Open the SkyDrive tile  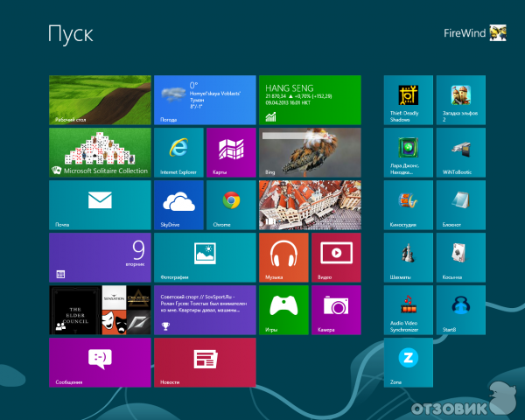[178, 205]
